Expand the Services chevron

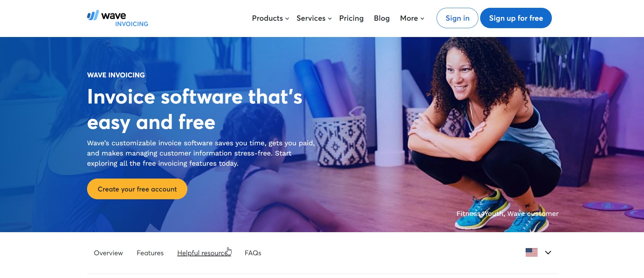(x=329, y=19)
